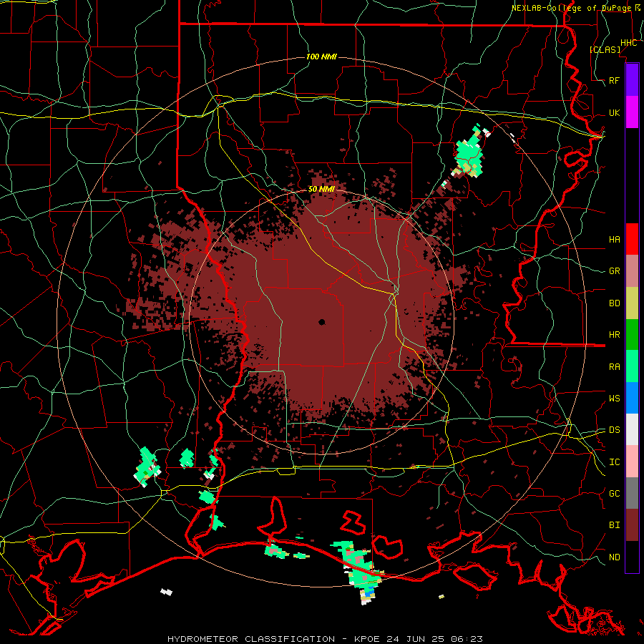Click the IC legend label
This screenshot has height=644, width=644.
[614, 462]
